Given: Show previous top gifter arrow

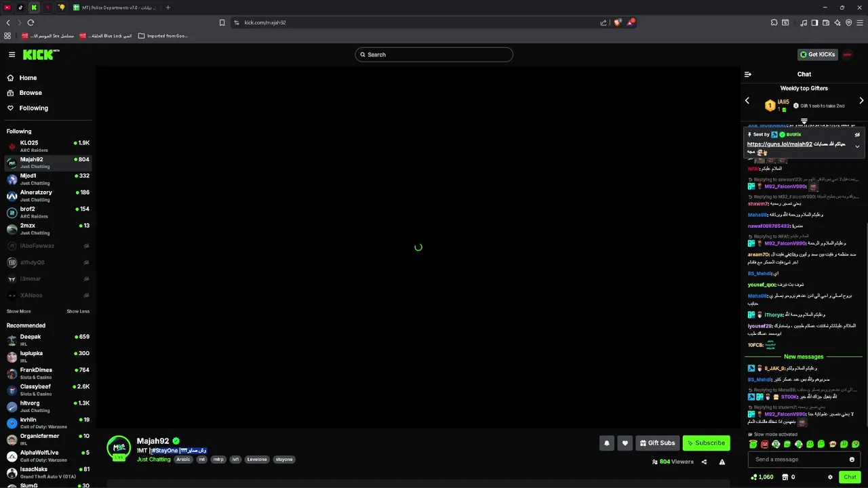Looking at the screenshot, I should tap(747, 100).
